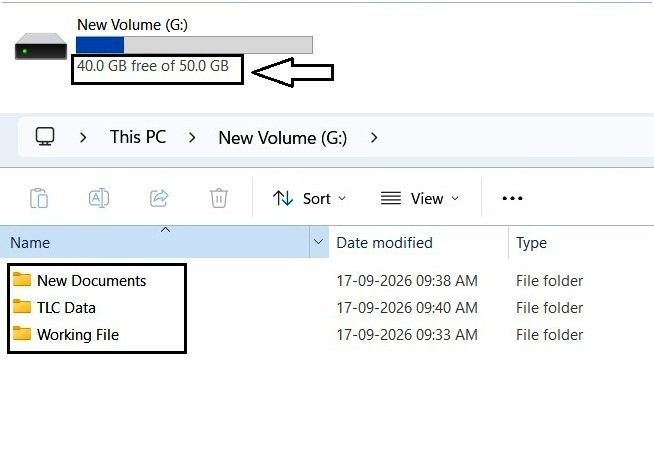Sort by the Name column header
Screen dimensions: 654x456
pyautogui.click(x=155, y=242)
